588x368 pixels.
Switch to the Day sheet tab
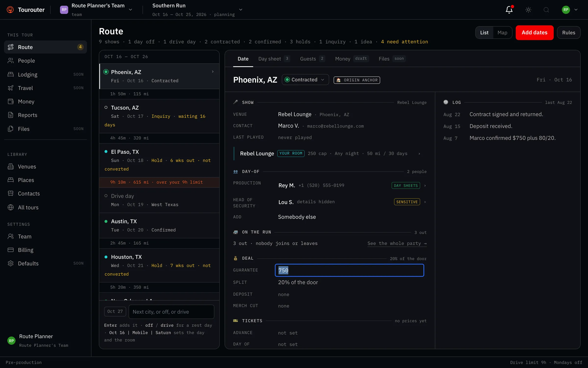274,59
